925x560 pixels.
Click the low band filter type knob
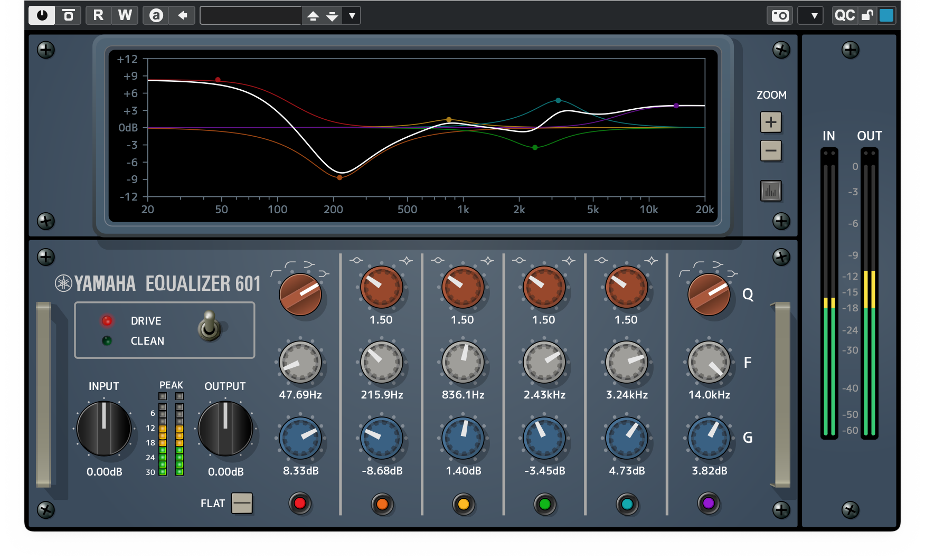click(x=300, y=295)
